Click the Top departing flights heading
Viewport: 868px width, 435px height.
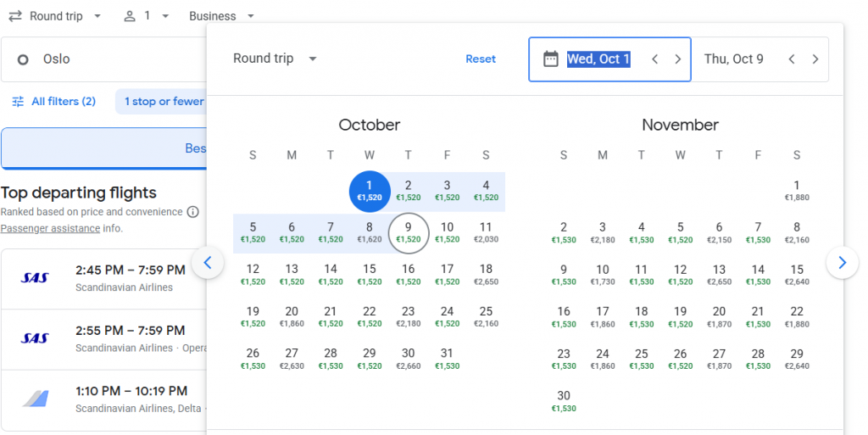pos(79,192)
